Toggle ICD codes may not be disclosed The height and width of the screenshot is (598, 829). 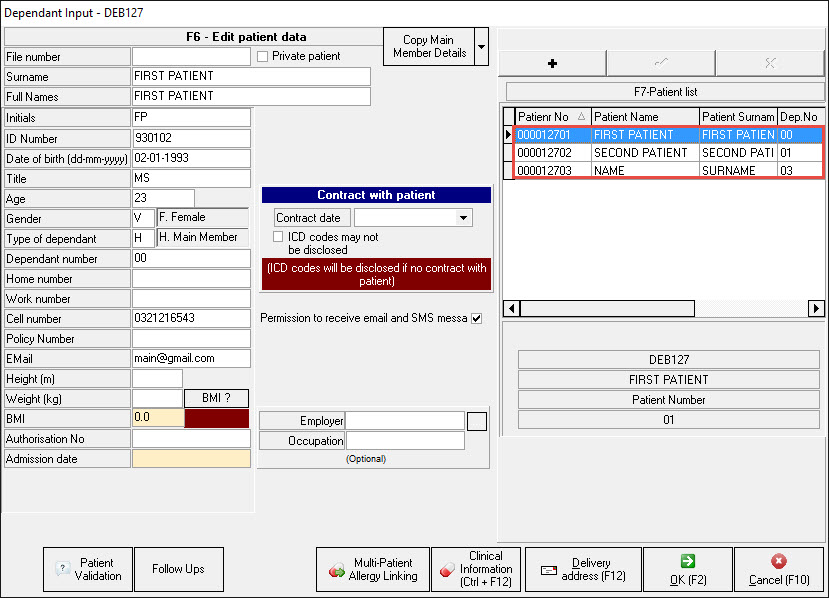pos(281,238)
